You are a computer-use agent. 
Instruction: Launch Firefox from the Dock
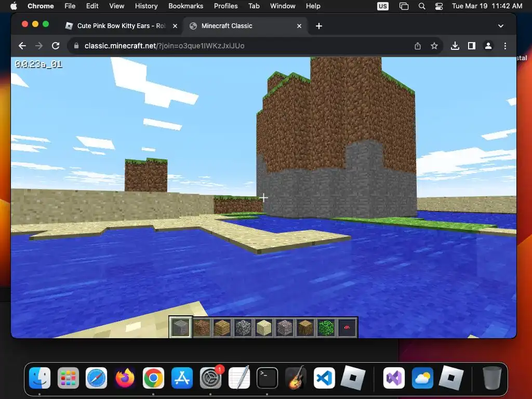[x=125, y=378]
